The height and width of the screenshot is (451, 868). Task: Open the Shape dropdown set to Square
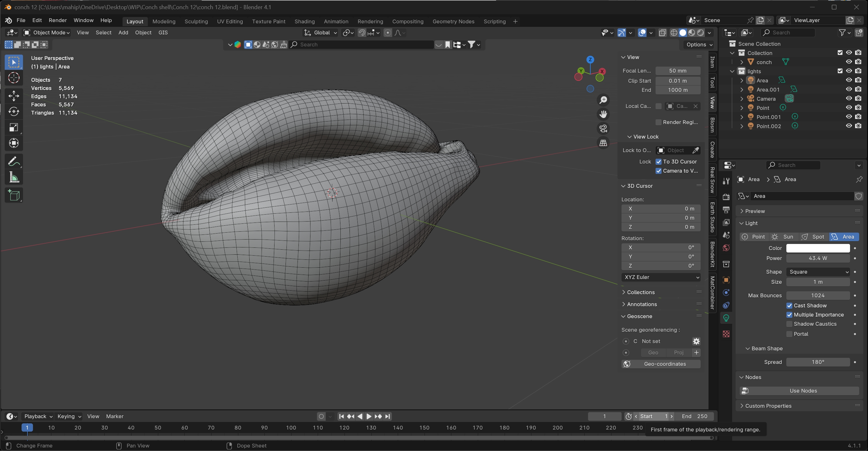(818, 272)
